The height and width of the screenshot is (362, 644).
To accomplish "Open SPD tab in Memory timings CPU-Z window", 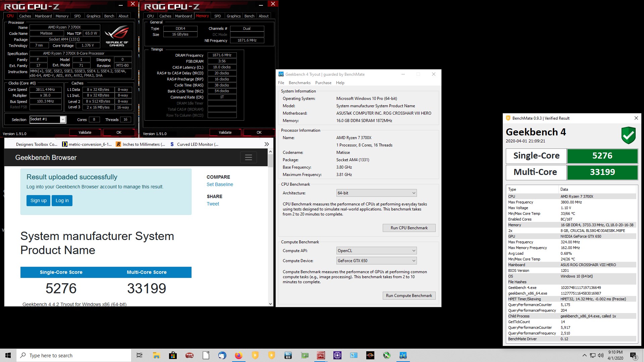I will [x=218, y=16].
